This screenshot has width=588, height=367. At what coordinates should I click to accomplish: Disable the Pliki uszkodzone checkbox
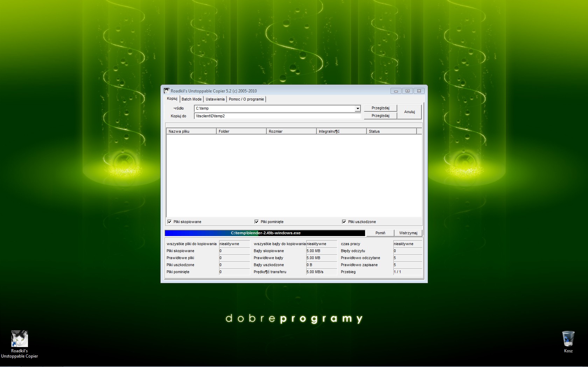click(344, 222)
